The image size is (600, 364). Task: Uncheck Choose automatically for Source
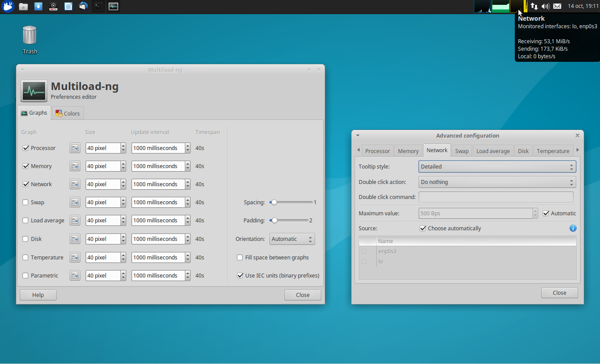[x=423, y=228]
